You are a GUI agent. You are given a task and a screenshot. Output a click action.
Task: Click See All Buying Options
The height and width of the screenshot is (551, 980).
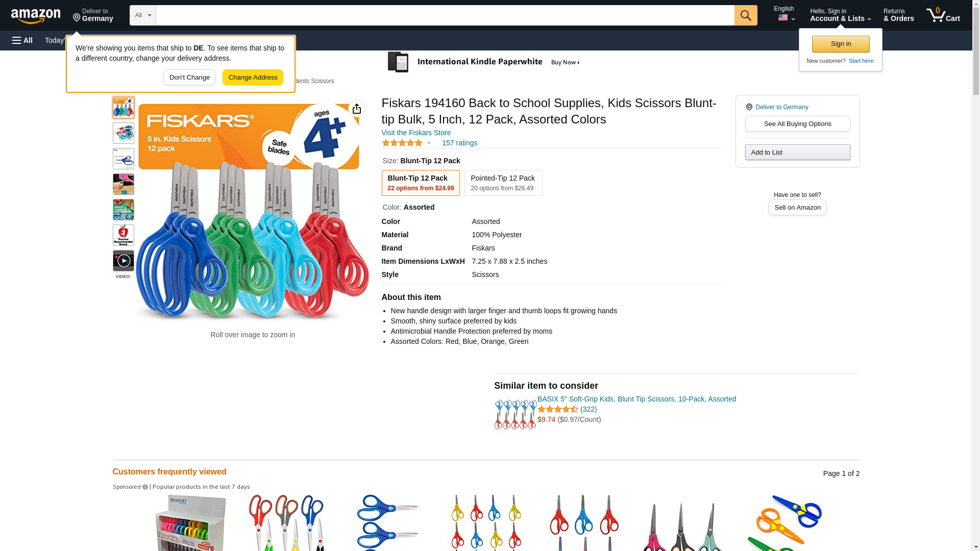(x=797, y=124)
